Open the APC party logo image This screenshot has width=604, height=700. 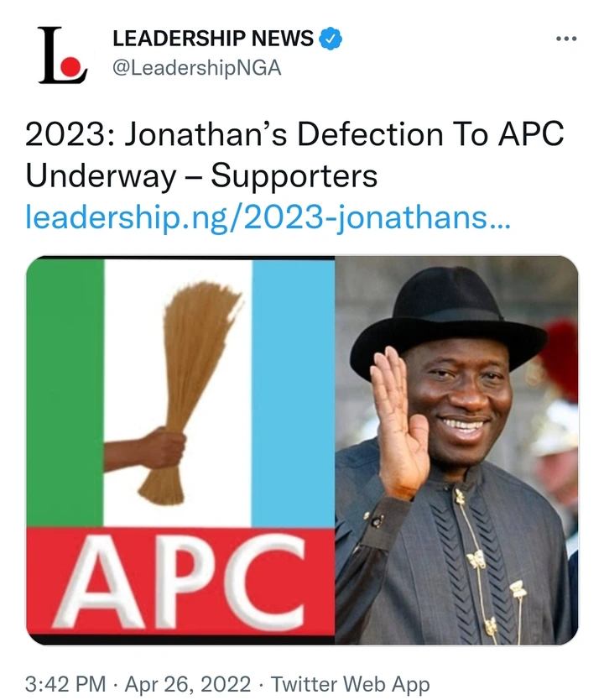[x=180, y=449]
